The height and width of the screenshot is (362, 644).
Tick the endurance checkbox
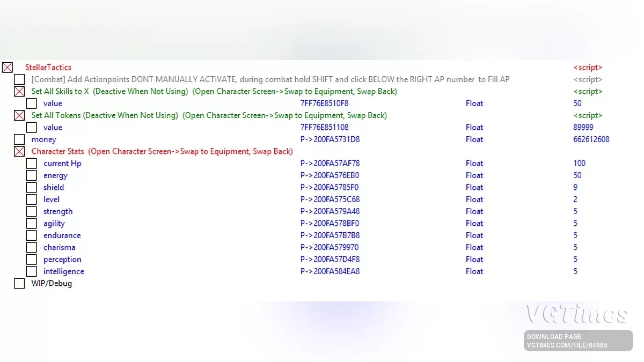32,235
